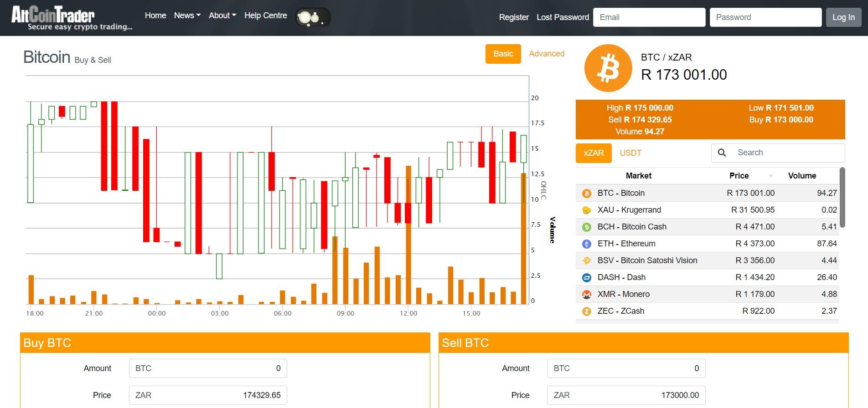868x408 pixels.
Task: Toggle the dark mode theme switch
Action: click(x=313, y=18)
